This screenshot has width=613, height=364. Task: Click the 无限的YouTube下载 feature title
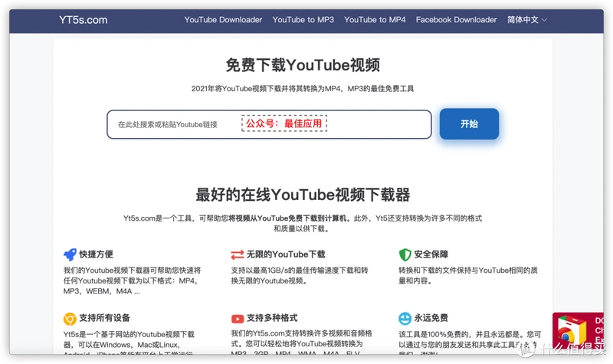click(286, 254)
